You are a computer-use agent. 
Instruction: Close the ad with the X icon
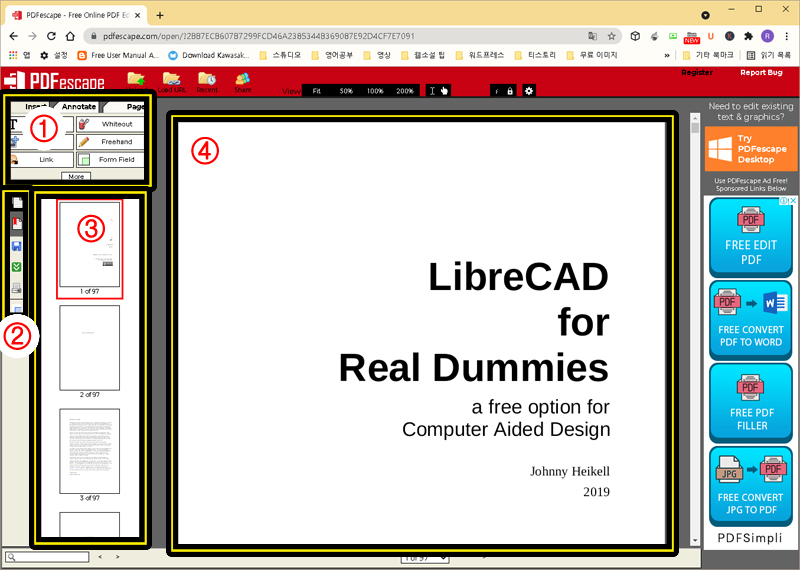[x=793, y=201]
